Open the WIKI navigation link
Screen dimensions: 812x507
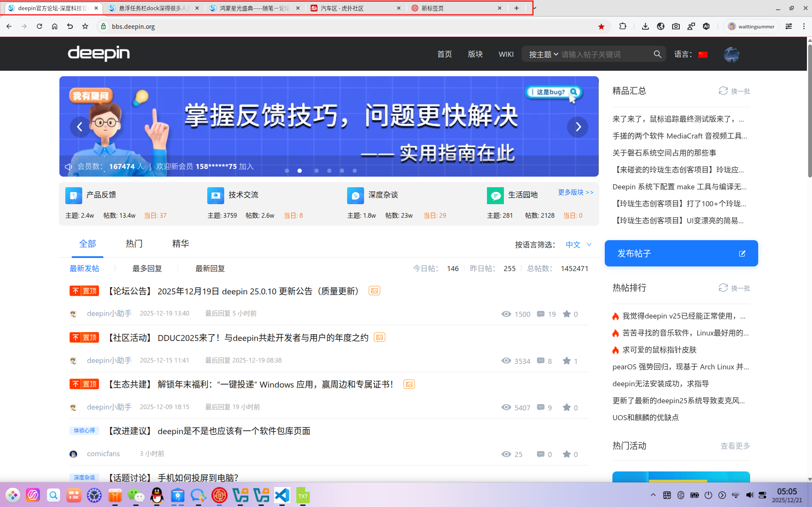pos(506,54)
